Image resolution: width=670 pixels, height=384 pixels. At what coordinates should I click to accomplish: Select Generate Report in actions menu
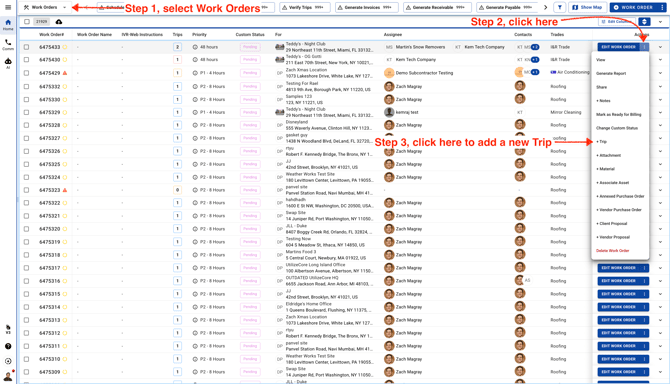(611, 73)
